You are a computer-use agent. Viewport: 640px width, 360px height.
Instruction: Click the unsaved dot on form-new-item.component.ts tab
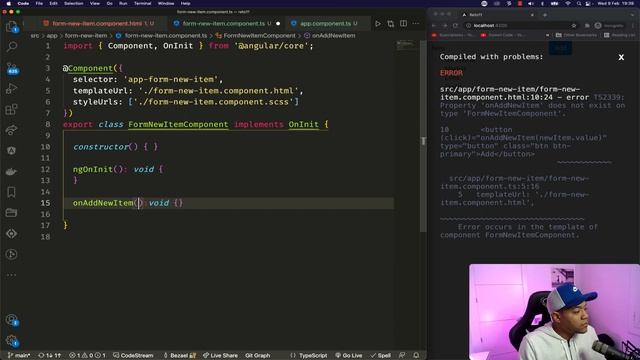click(x=278, y=24)
